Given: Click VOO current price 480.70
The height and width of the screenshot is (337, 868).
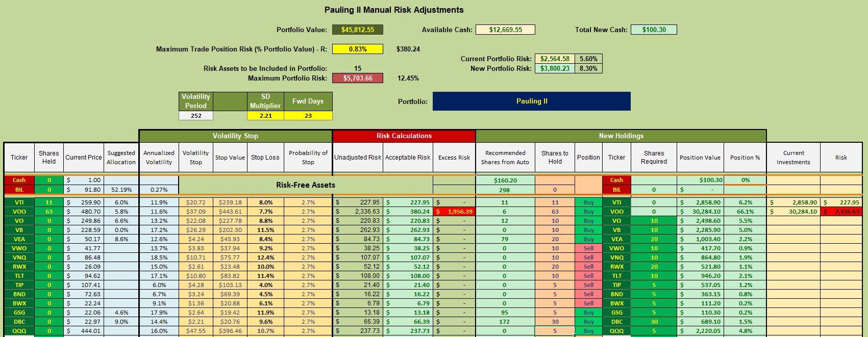Looking at the screenshot, I should tap(84, 212).
